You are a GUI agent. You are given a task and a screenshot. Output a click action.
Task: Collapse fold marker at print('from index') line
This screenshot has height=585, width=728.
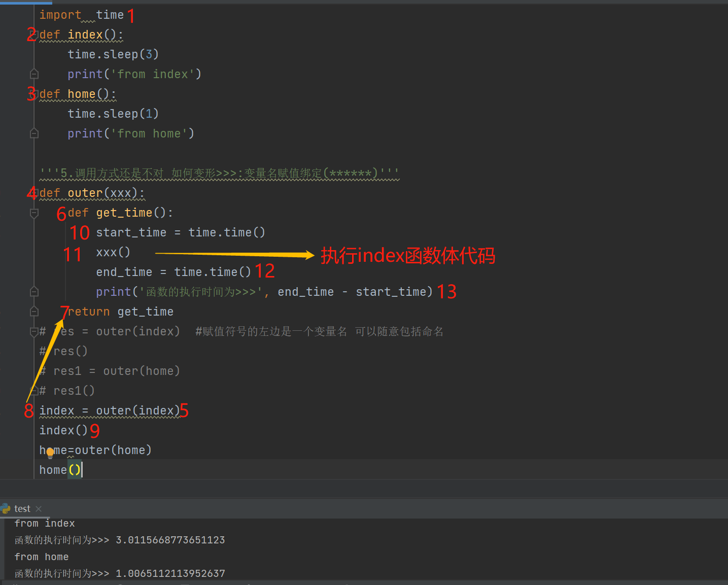coord(34,74)
